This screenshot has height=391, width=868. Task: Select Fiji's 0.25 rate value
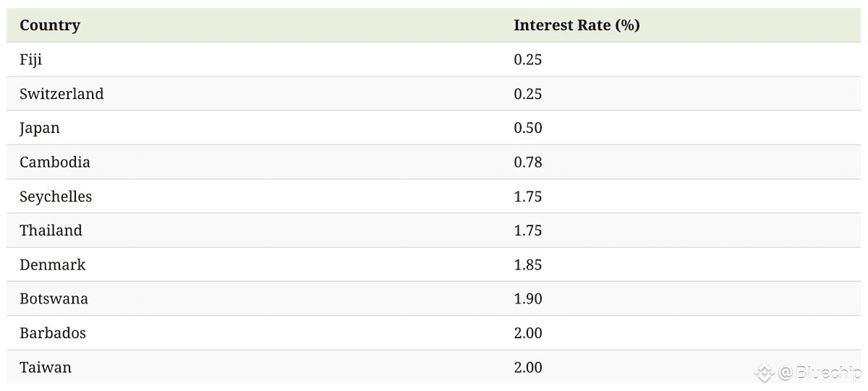click(x=528, y=60)
